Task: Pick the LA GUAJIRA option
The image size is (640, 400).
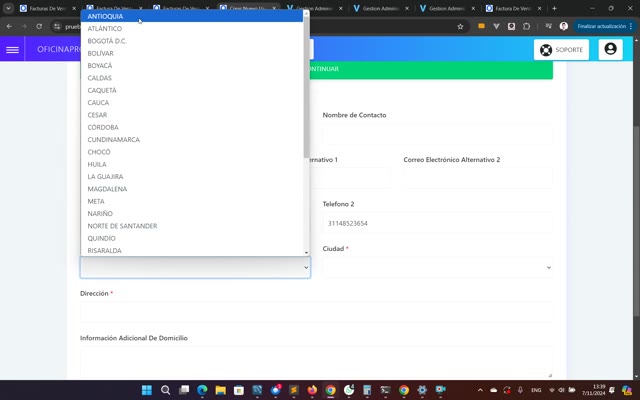Action: click(x=192, y=176)
